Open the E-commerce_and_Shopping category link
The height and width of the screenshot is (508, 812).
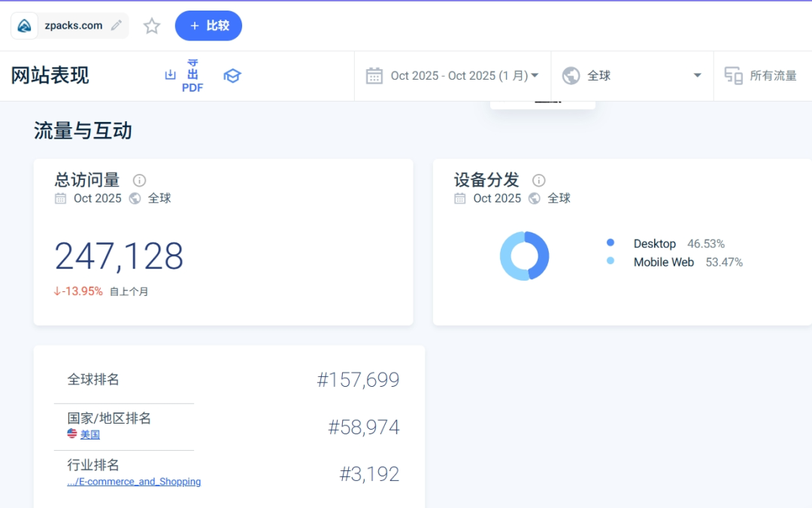tap(134, 482)
